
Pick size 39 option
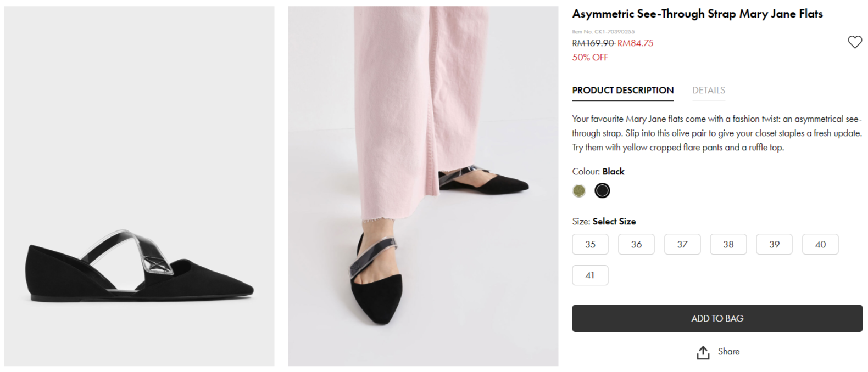tap(774, 244)
